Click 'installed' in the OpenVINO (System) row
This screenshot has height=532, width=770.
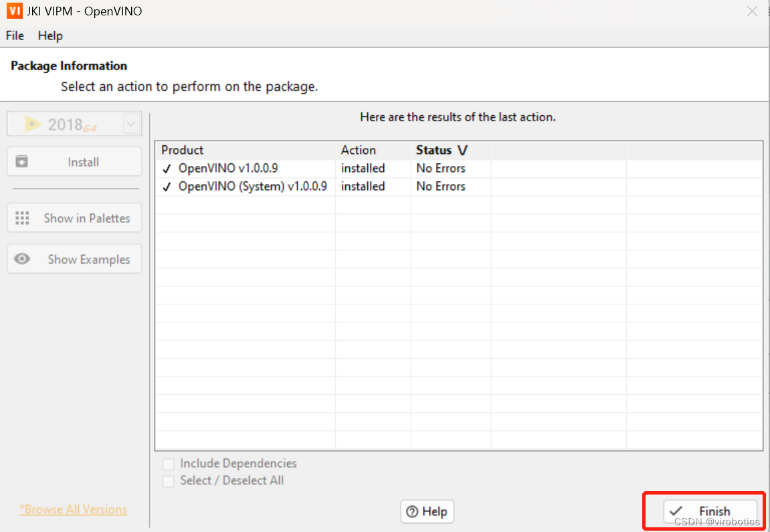click(363, 187)
